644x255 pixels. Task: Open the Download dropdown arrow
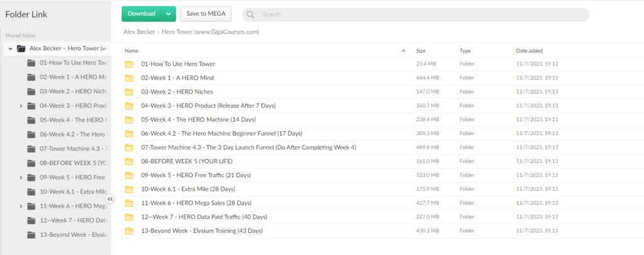pyautogui.click(x=168, y=13)
